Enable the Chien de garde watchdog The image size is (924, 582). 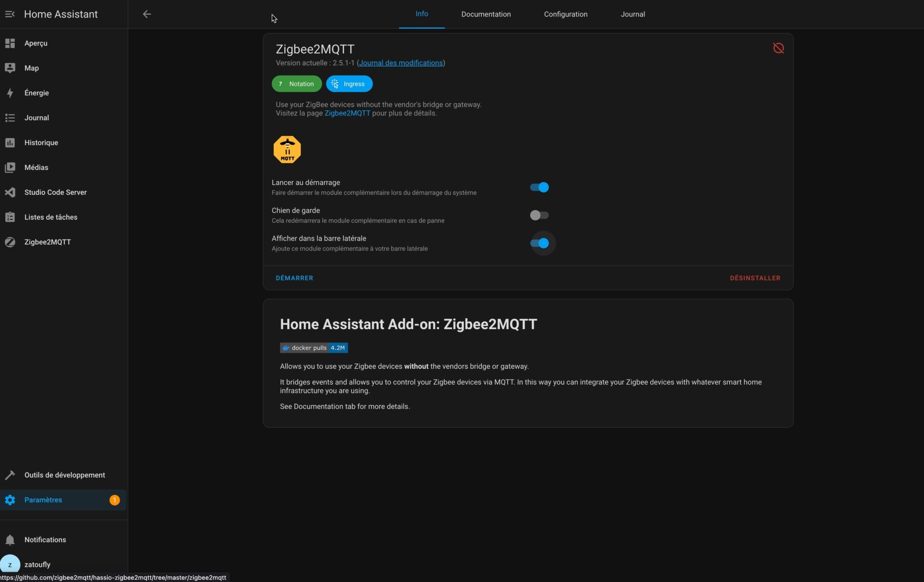click(539, 215)
